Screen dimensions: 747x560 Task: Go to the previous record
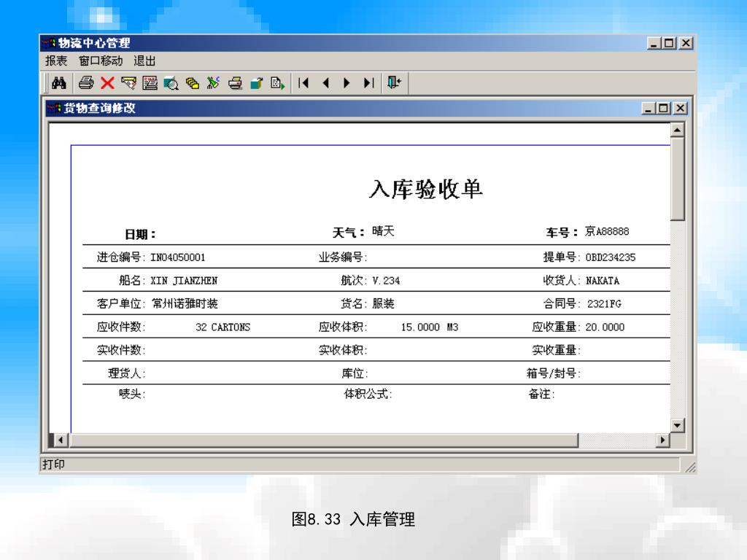coord(326,83)
